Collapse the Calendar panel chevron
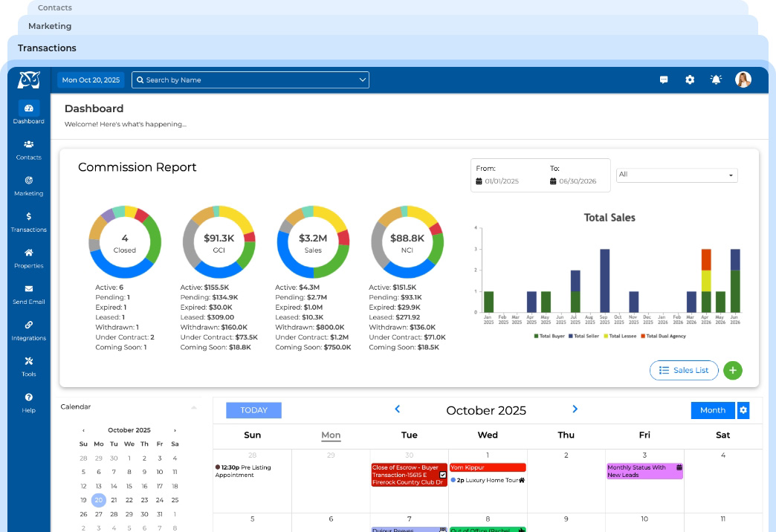Image resolution: width=776 pixels, height=532 pixels. pyautogui.click(x=194, y=406)
